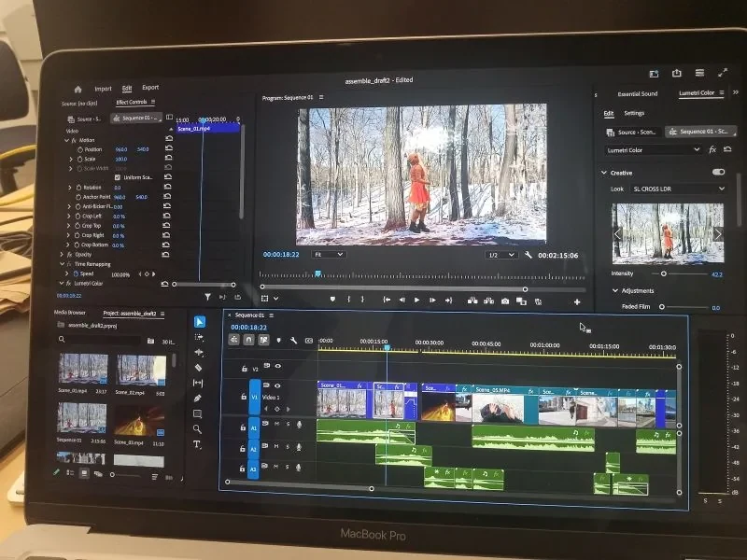Switch to the Import tab

(103, 89)
